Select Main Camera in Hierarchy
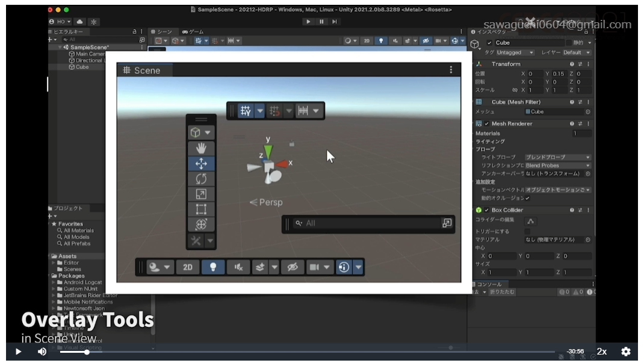The width and height of the screenshot is (644, 363). [87, 54]
